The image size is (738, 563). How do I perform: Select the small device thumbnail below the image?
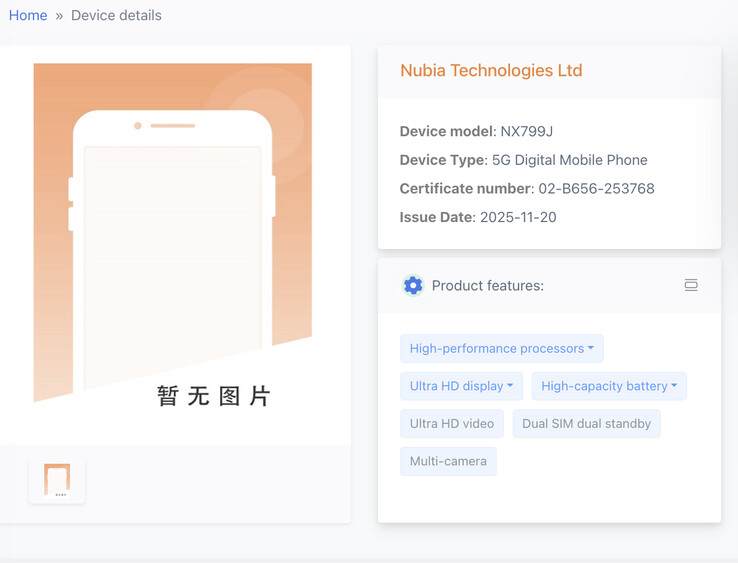[x=57, y=480]
